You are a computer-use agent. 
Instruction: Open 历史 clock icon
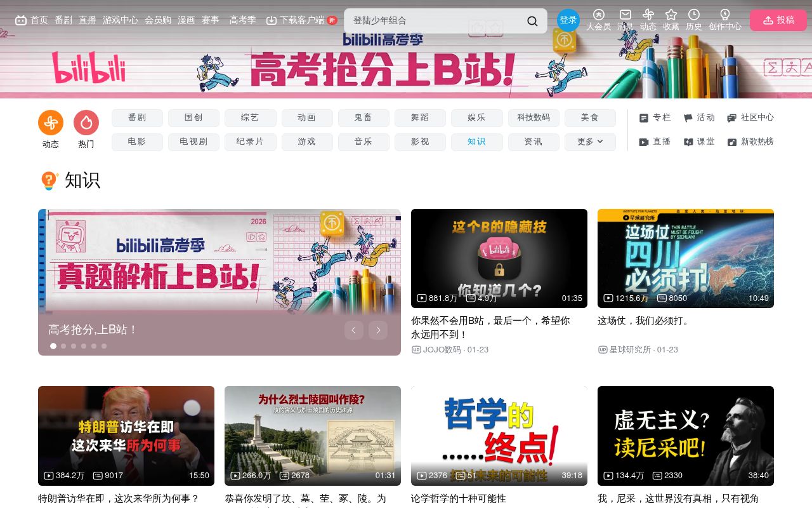pos(694,14)
